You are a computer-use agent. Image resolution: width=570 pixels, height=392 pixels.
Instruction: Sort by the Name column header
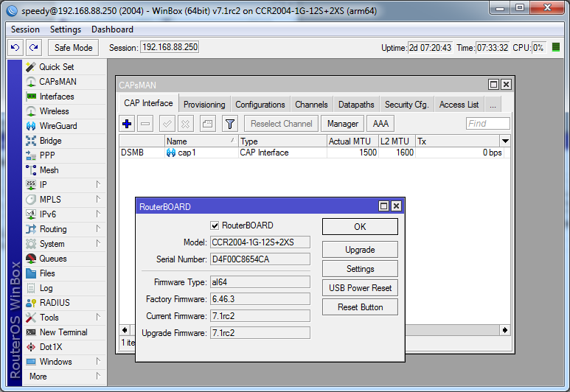(x=201, y=141)
